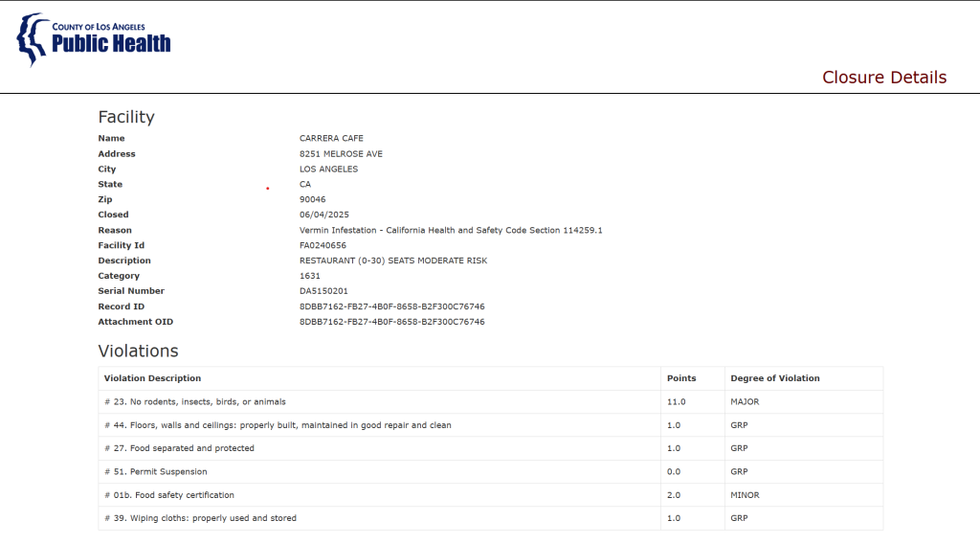
Task: Click the category value 1631
Action: pyautogui.click(x=309, y=276)
